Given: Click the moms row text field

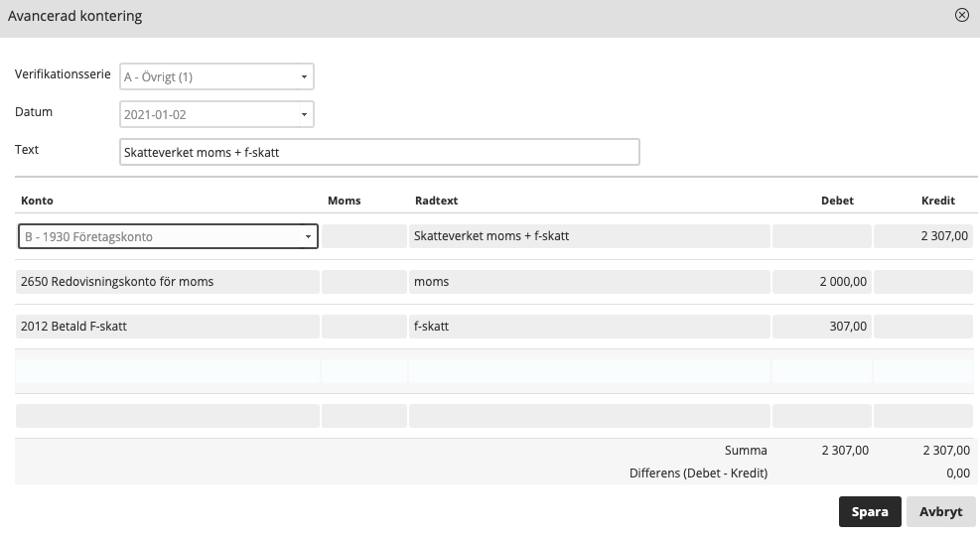Looking at the screenshot, I should pos(590,282).
